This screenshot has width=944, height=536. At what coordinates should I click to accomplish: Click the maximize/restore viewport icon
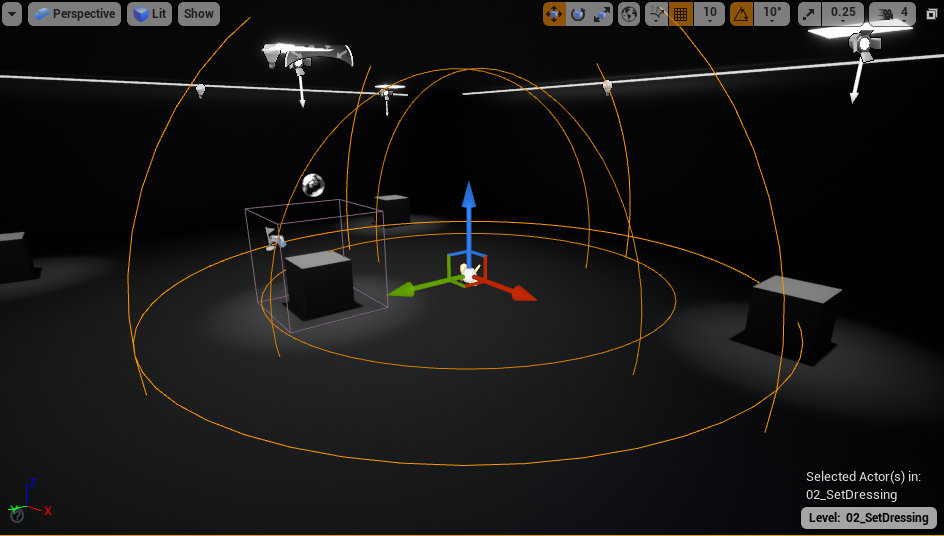pos(931,13)
